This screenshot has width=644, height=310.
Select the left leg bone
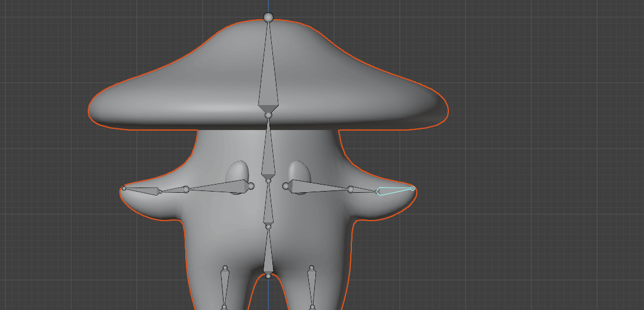point(225,287)
